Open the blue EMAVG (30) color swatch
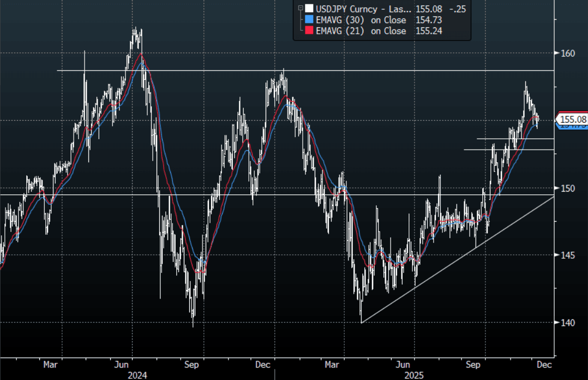This screenshot has height=380, width=588. (x=309, y=20)
